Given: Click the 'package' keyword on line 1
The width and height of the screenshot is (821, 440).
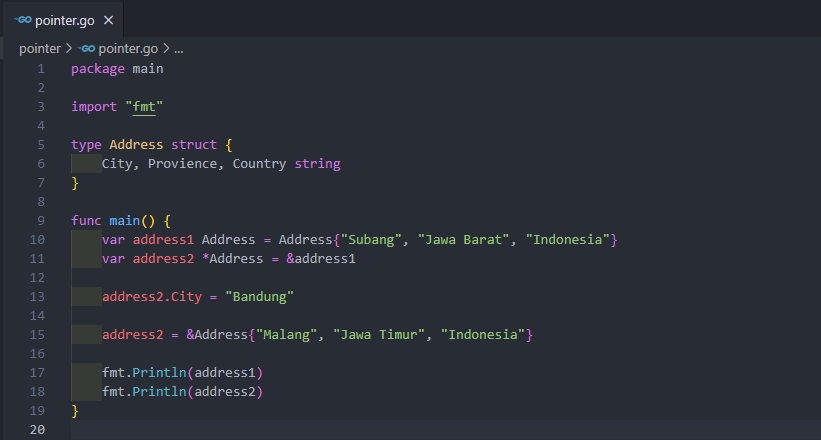Looking at the screenshot, I should (x=98, y=69).
